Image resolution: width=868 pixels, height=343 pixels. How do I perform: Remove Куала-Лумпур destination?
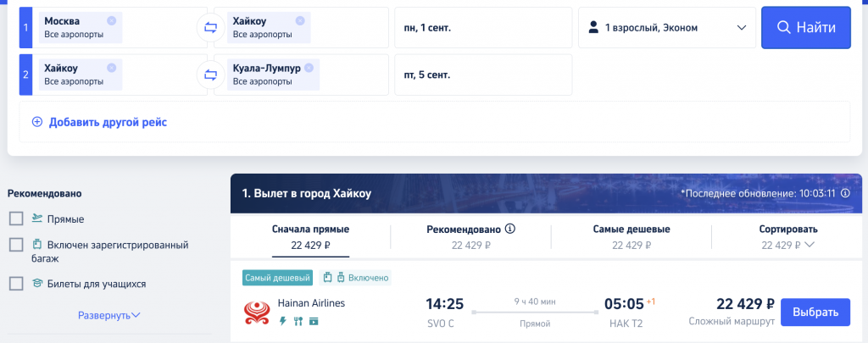309,68
